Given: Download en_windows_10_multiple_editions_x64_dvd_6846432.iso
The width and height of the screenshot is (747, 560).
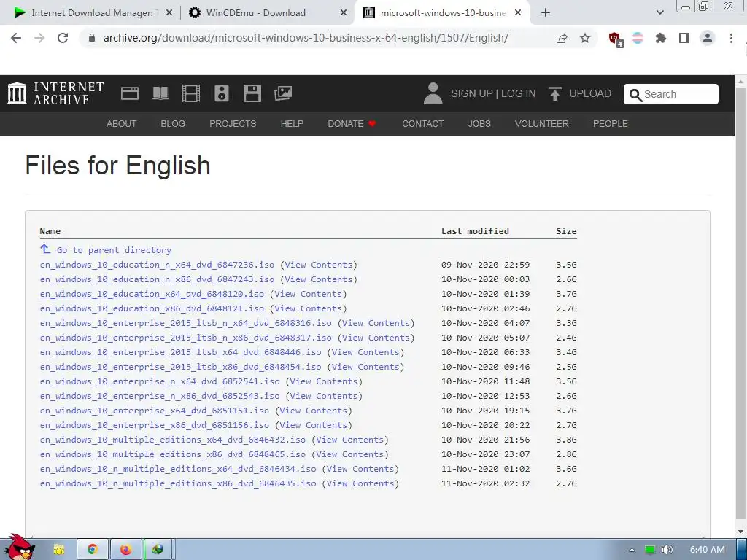Looking at the screenshot, I should coord(172,440).
